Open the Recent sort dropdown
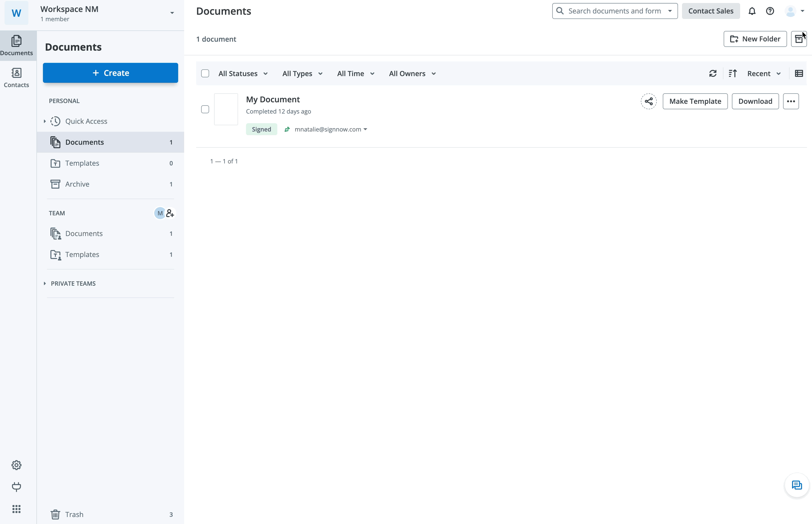The width and height of the screenshot is (812, 524). [763, 74]
